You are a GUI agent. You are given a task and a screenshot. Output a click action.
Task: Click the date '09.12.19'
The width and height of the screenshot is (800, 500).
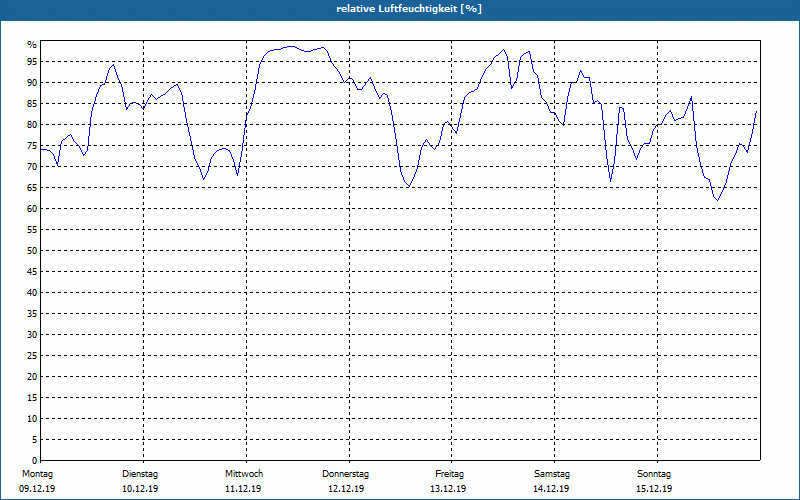tap(37, 489)
